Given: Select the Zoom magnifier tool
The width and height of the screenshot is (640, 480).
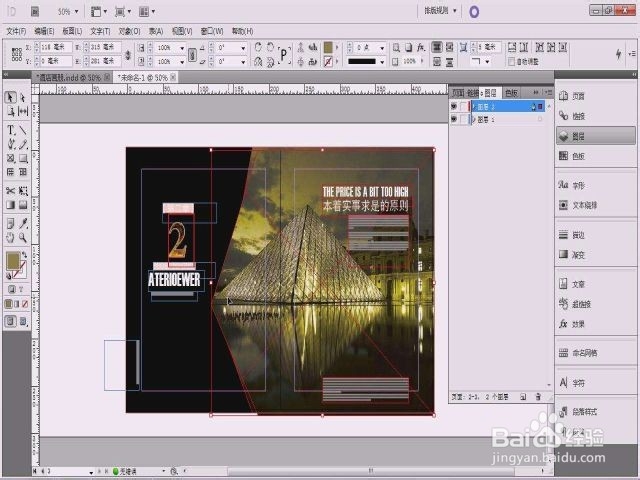Looking at the screenshot, I should 23,237.
